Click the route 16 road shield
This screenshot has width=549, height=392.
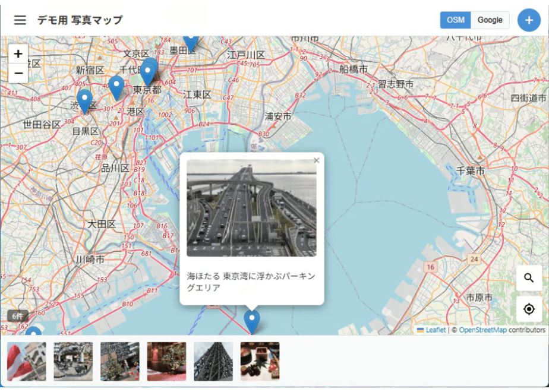click(430, 267)
